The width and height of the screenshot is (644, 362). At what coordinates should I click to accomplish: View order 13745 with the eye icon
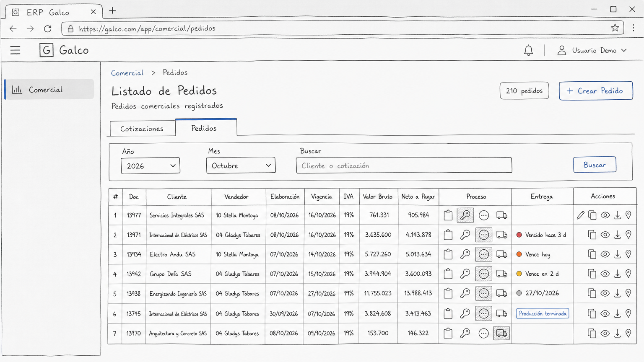[x=605, y=313]
